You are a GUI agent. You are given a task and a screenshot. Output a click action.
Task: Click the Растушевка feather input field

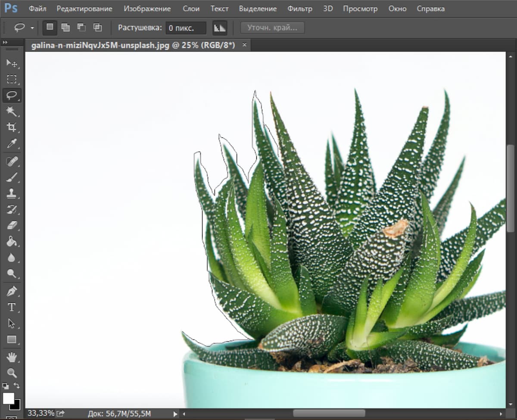point(186,28)
